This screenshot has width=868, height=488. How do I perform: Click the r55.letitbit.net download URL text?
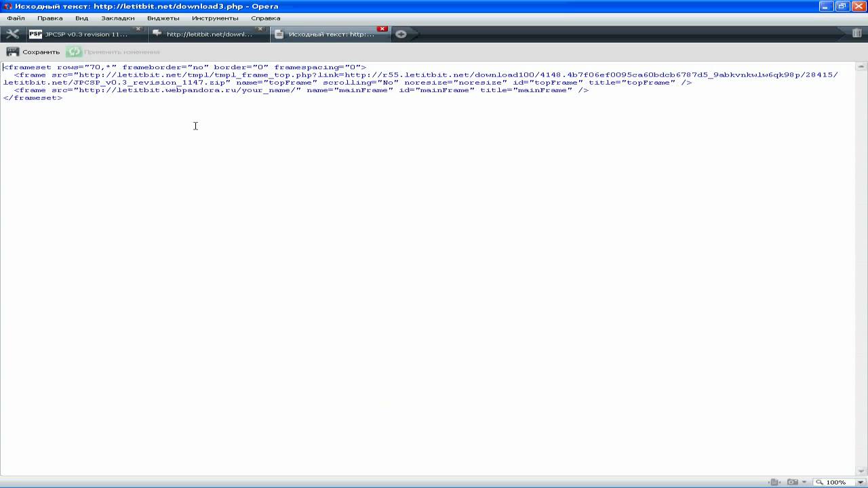point(591,75)
